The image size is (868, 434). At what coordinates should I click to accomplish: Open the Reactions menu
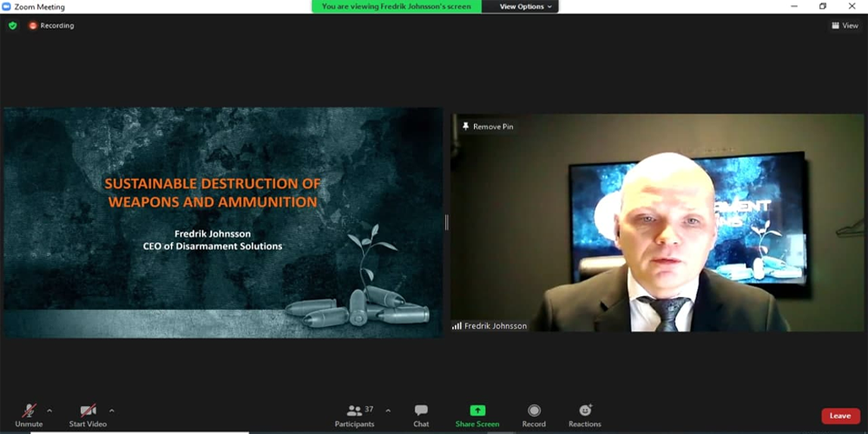pyautogui.click(x=584, y=415)
